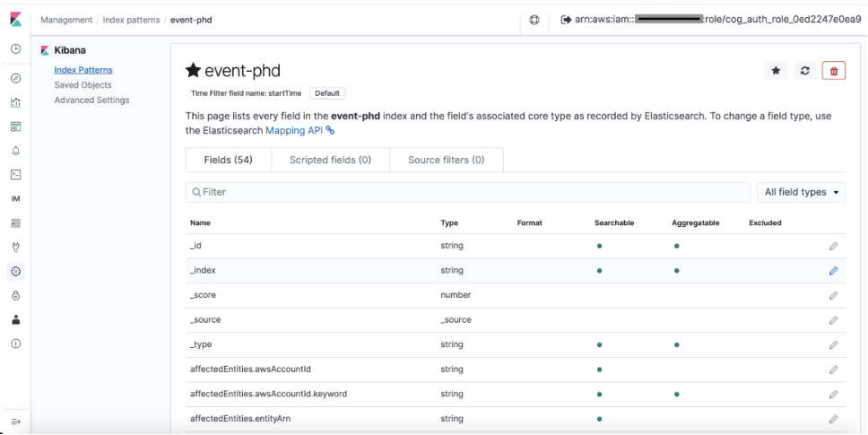Switch to Source filters (0) tab
868x435 pixels.
point(447,160)
